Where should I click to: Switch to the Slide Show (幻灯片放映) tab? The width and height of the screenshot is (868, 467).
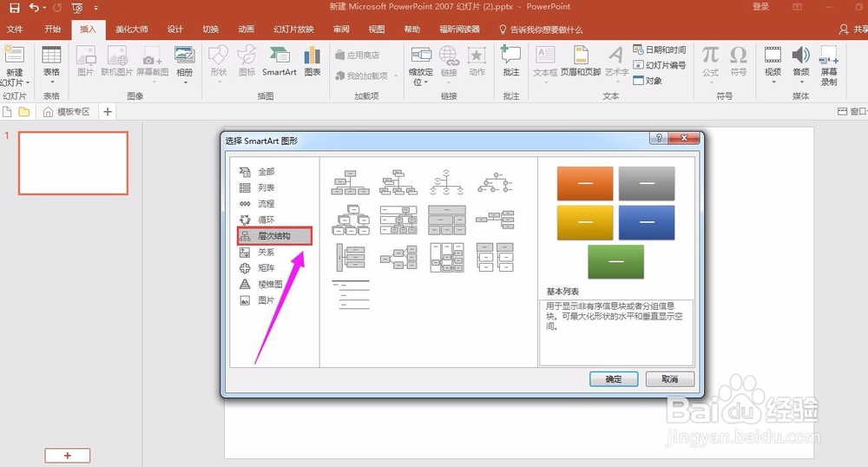[x=293, y=30]
